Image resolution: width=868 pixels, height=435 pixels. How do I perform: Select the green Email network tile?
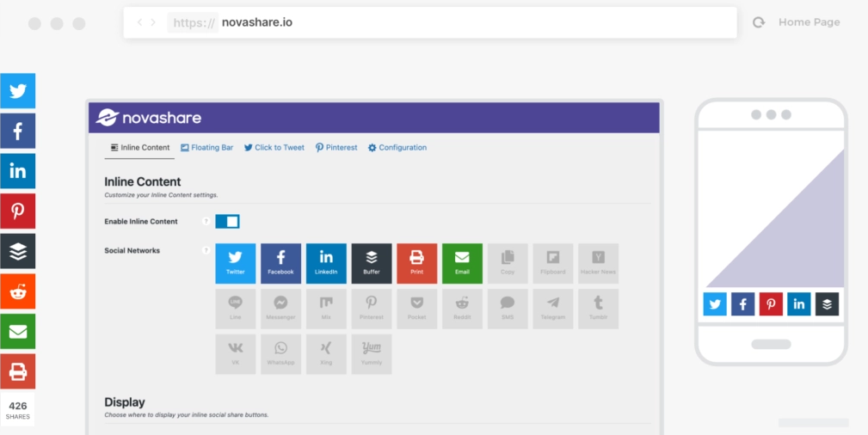tap(462, 263)
